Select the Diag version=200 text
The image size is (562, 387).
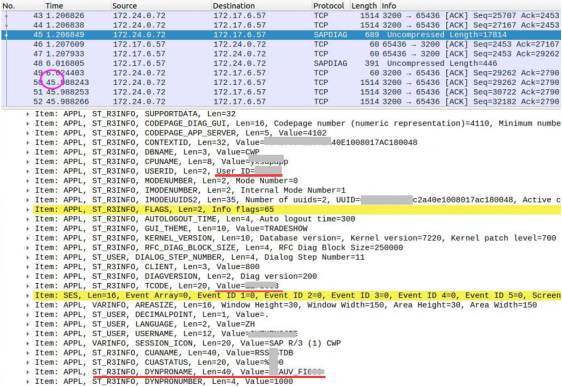(x=278, y=276)
